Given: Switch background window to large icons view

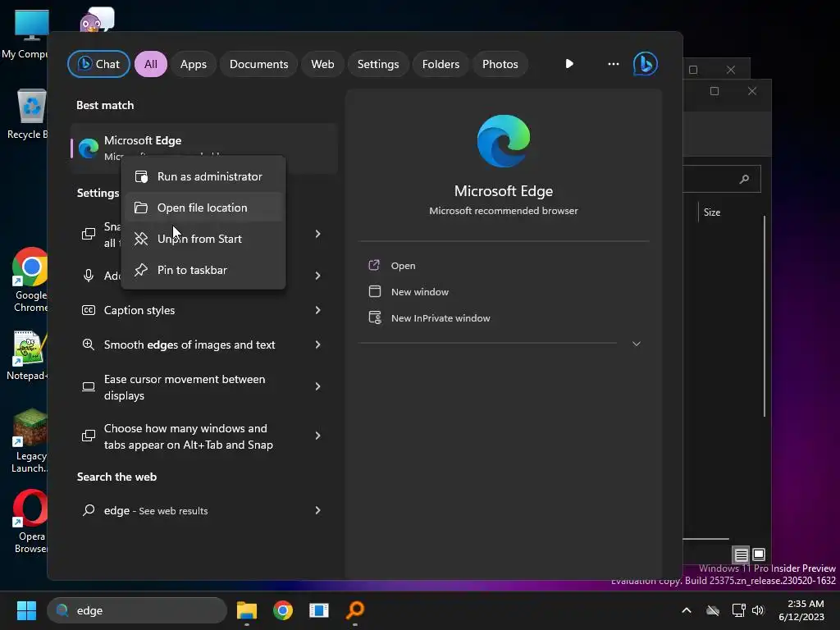Looking at the screenshot, I should (x=759, y=555).
